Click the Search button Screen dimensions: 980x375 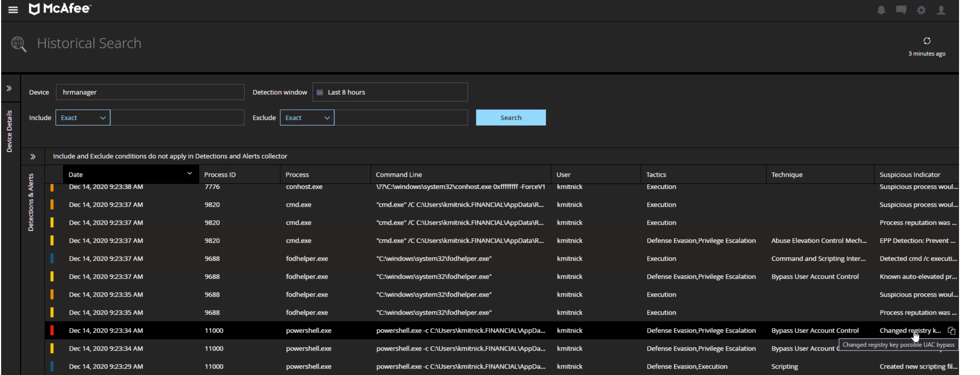click(x=510, y=118)
